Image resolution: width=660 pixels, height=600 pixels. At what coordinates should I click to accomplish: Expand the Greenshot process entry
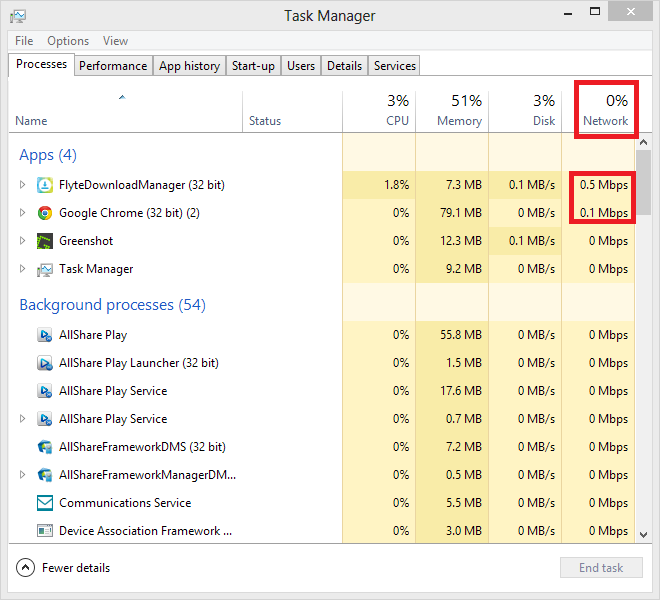point(23,241)
